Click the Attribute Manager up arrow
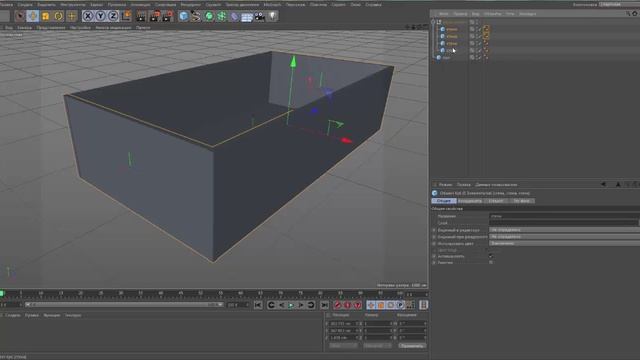Image resolution: width=640 pixels, height=360 pixels. coord(618,184)
